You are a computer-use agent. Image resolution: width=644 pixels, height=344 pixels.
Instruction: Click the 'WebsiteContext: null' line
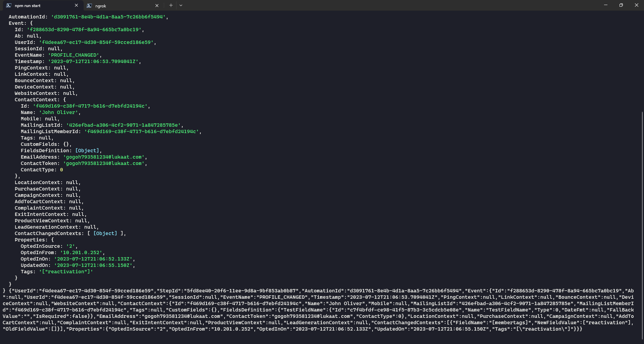46,93
